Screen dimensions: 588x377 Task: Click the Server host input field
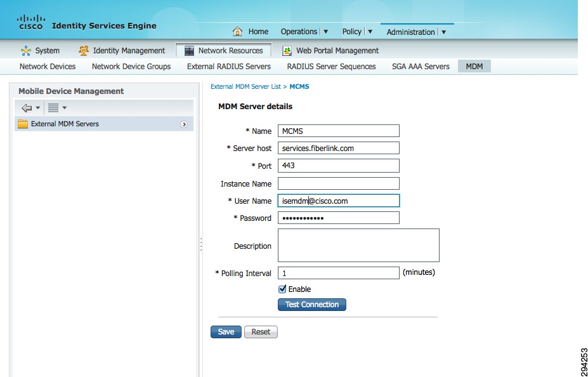[339, 148]
